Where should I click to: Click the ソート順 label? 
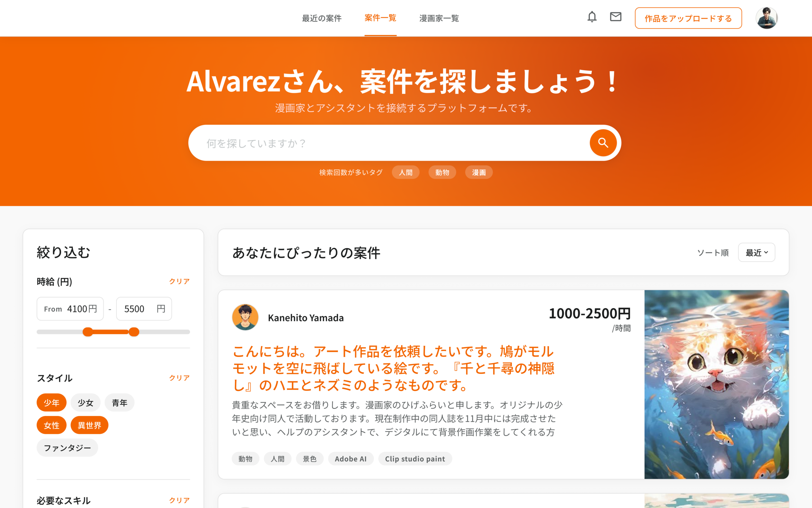(713, 253)
